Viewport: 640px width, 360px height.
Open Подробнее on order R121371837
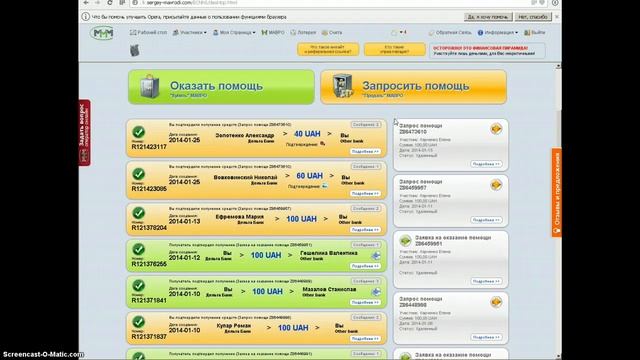point(365,339)
